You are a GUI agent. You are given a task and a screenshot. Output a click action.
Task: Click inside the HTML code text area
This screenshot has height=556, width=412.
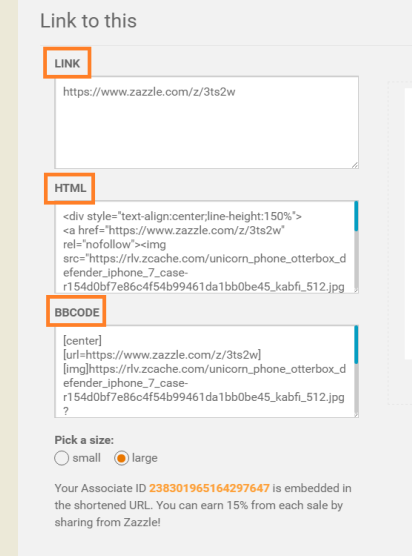204,247
